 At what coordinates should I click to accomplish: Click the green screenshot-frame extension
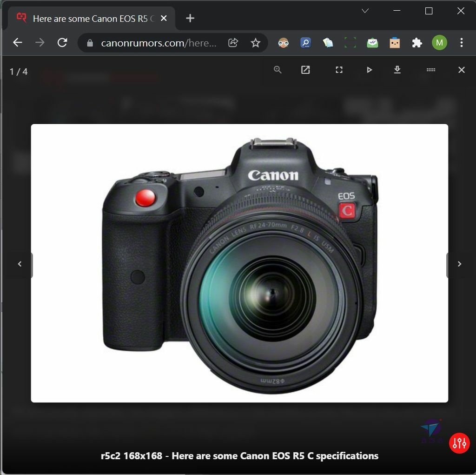click(350, 43)
